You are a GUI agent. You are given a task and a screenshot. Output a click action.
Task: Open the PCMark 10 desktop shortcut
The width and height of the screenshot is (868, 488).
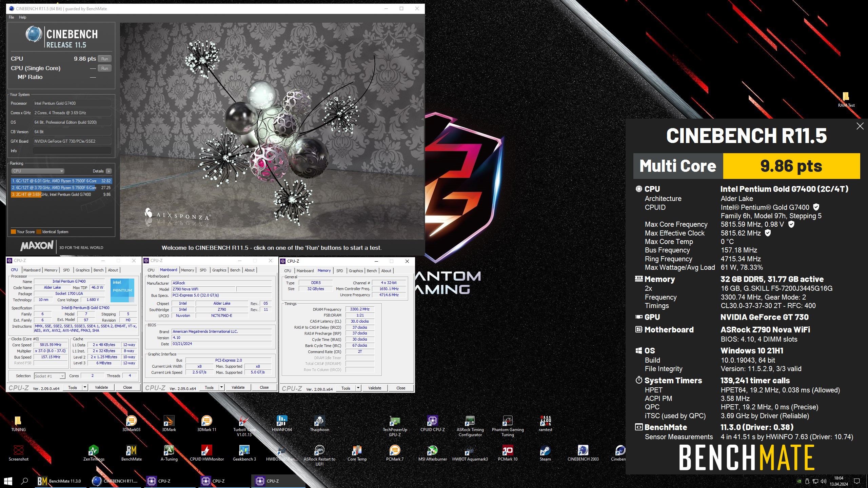[508, 453]
